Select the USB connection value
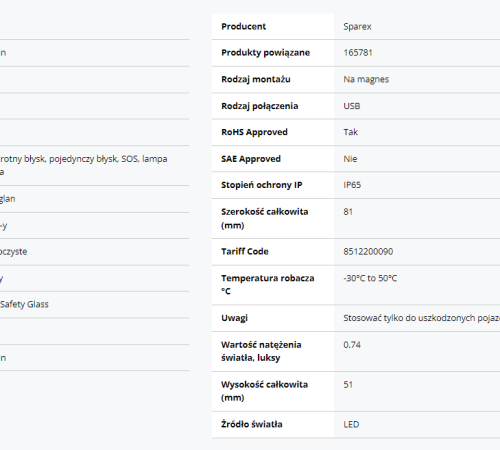 352,106
